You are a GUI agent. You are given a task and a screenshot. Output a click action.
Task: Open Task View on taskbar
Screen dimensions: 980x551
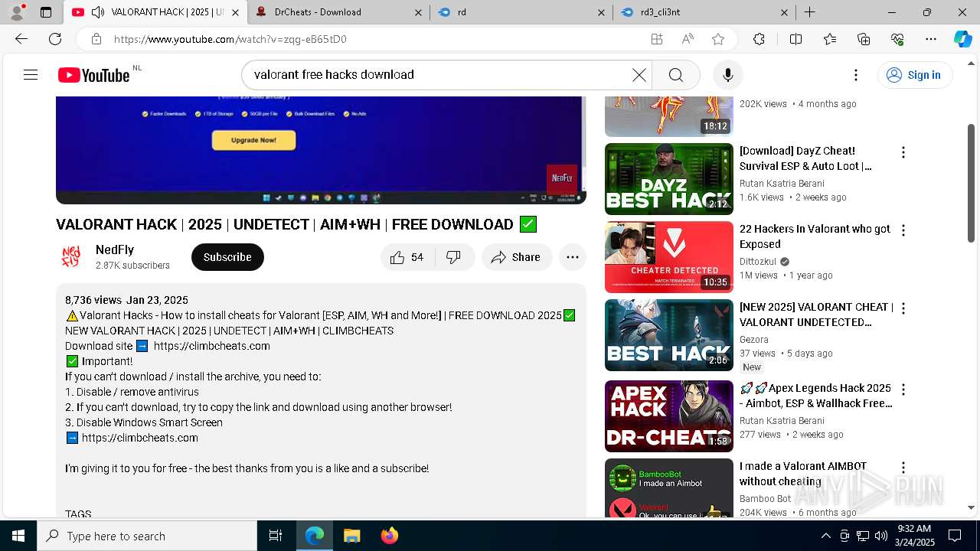276,536
